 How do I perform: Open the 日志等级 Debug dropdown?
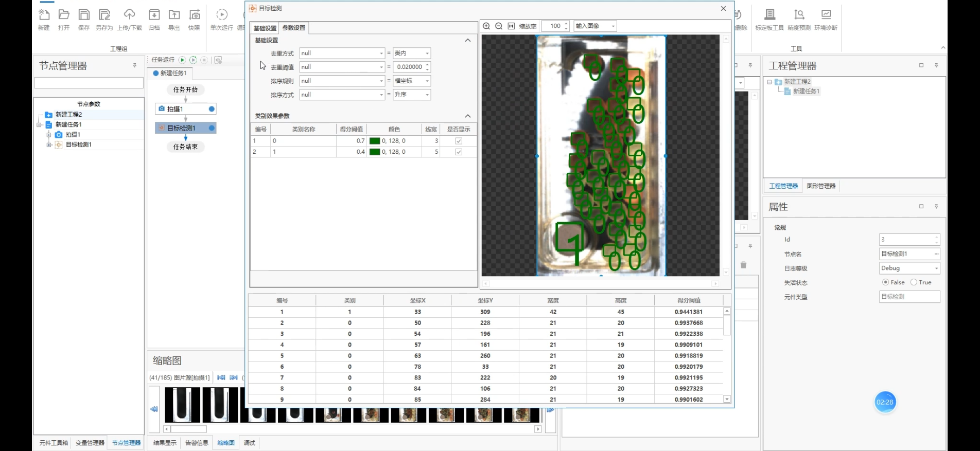tap(909, 268)
